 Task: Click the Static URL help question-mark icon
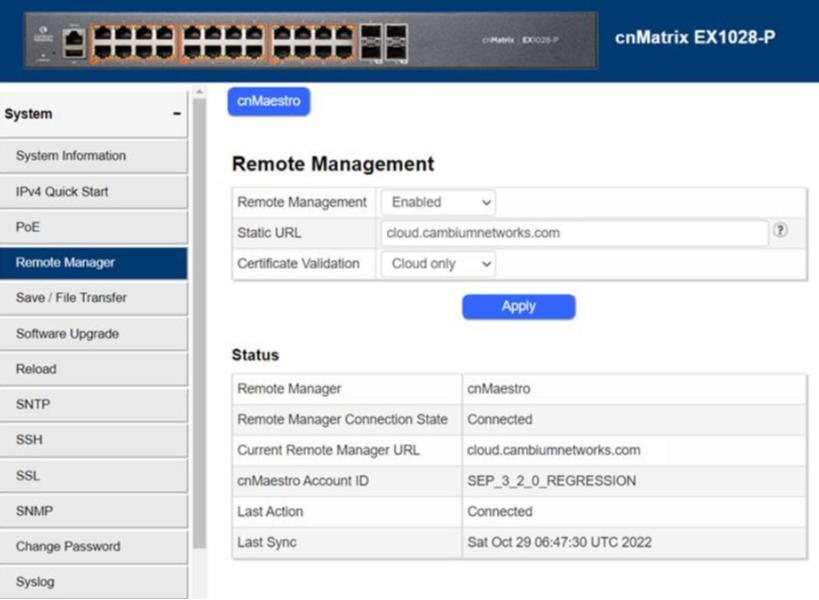click(780, 230)
